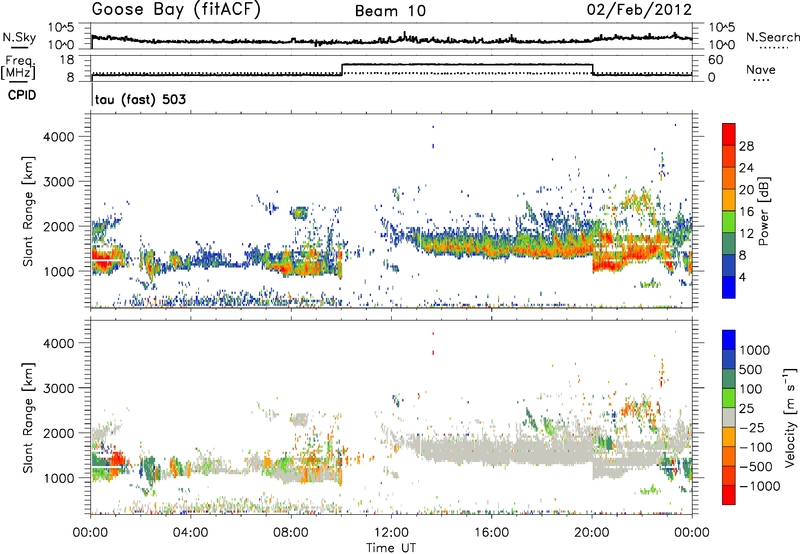Click the 'Time UT' axis label
Screen dimensions: 800x554
pyautogui.click(x=391, y=548)
